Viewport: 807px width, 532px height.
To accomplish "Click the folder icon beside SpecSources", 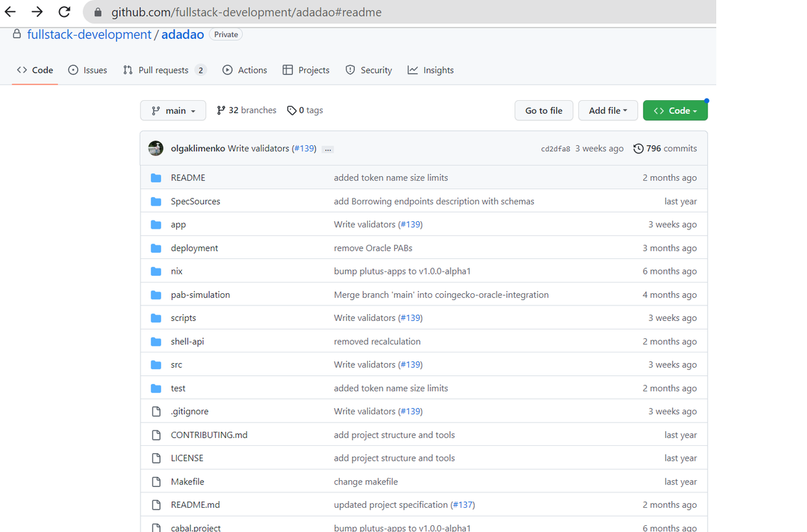I will pos(156,202).
